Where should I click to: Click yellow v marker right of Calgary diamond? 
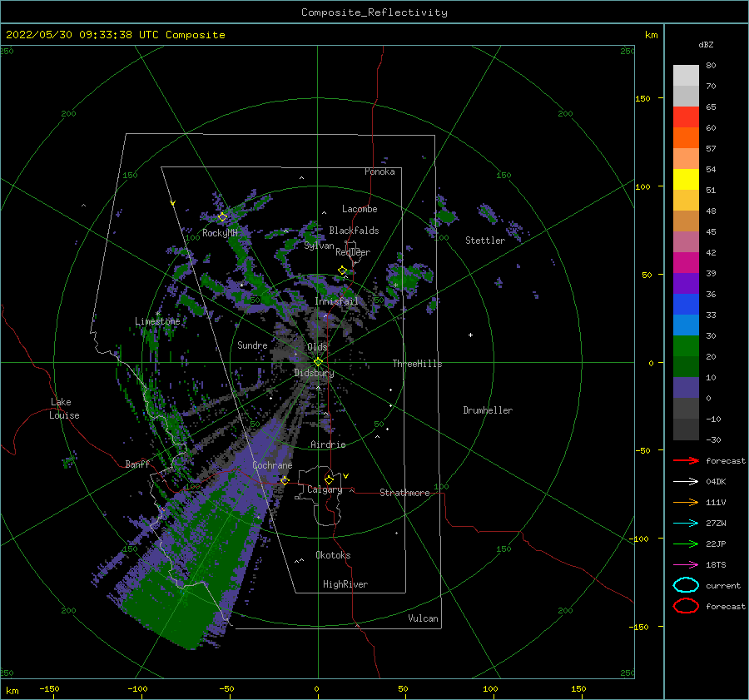(x=345, y=476)
